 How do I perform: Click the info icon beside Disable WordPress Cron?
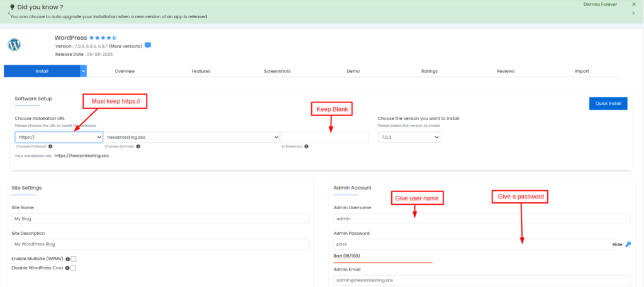click(68, 268)
